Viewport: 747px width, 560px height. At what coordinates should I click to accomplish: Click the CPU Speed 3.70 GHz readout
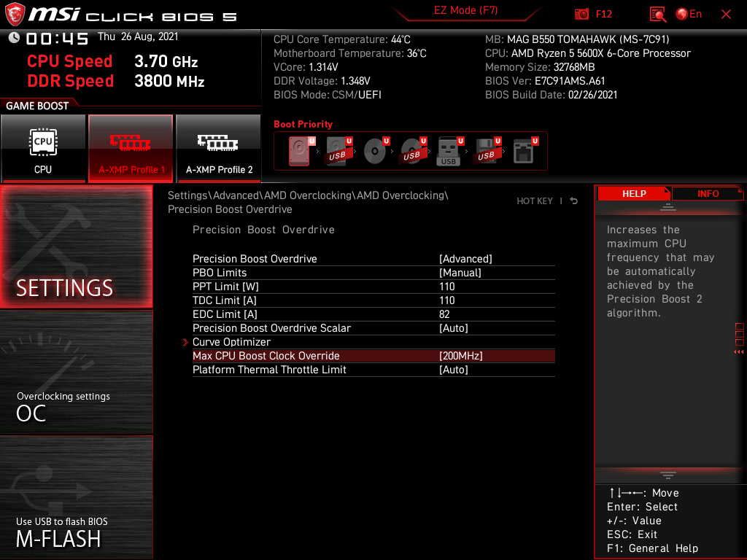pos(112,61)
